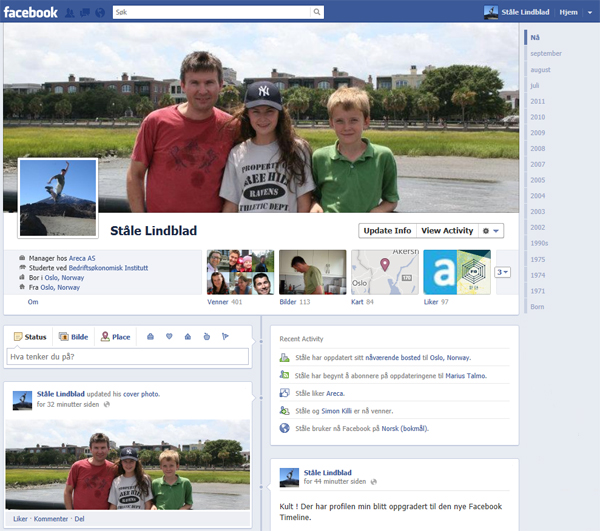Open friend requests icon in top bar
This screenshot has height=531, width=600.
[70, 13]
